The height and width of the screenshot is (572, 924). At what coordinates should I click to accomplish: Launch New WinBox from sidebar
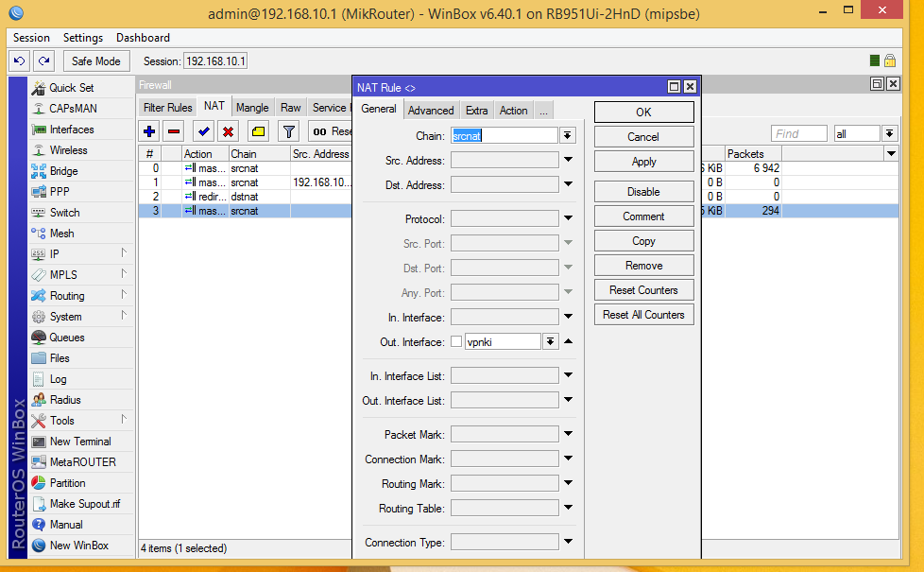pyautogui.click(x=79, y=546)
